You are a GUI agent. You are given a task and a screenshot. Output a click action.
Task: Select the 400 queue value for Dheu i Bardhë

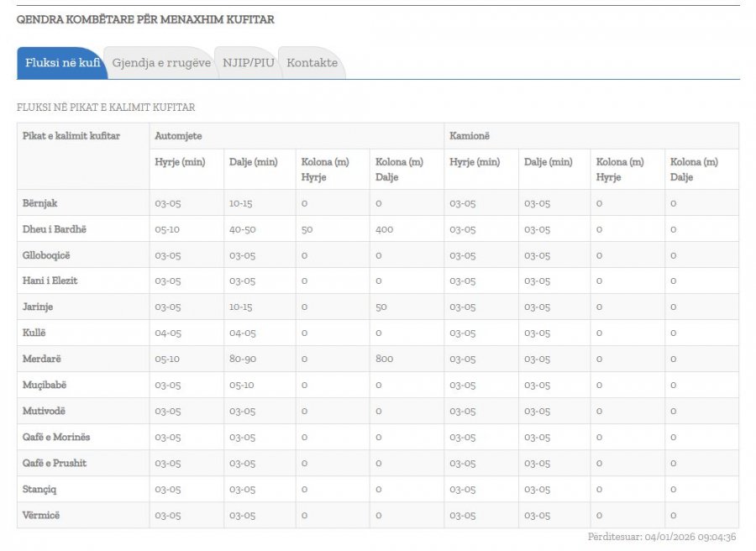coord(384,229)
